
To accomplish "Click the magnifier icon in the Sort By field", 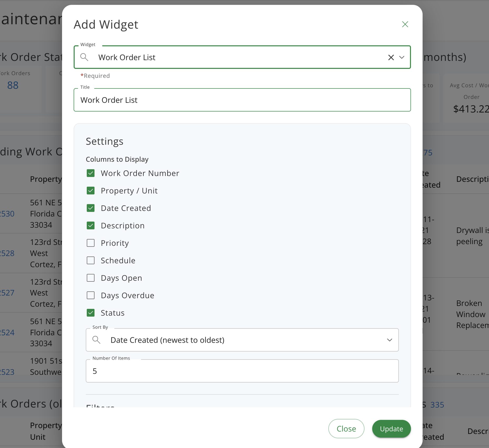I will coord(97,340).
